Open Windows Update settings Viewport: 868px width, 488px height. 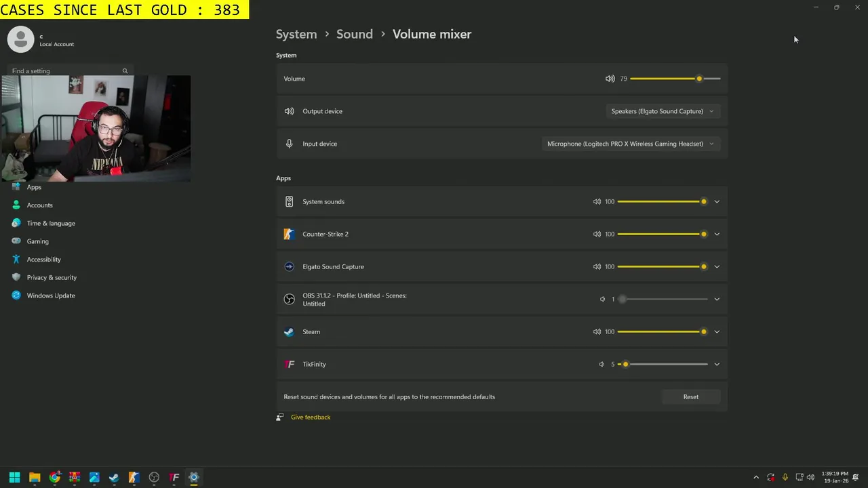tap(50, 296)
